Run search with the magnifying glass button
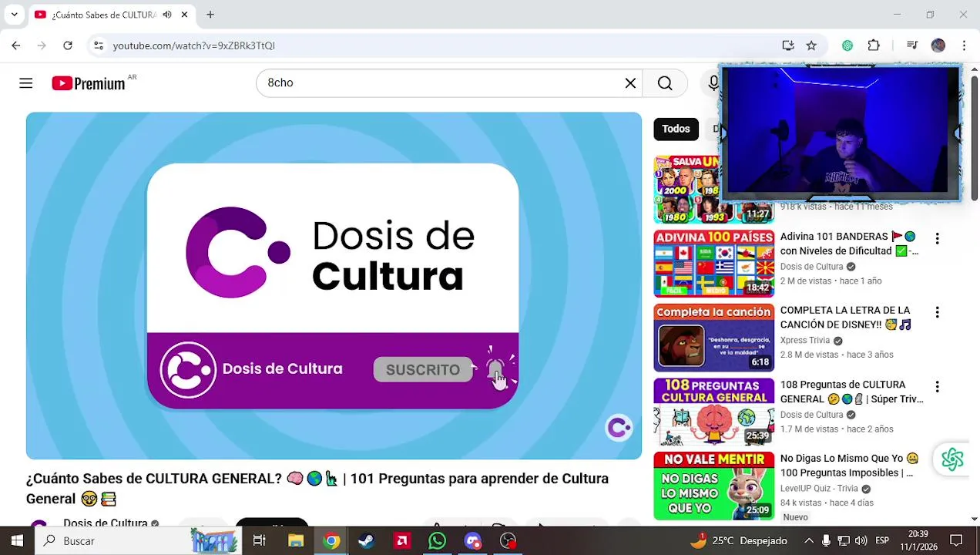This screenshot has width=980, height=555. (x=665, y=83)
